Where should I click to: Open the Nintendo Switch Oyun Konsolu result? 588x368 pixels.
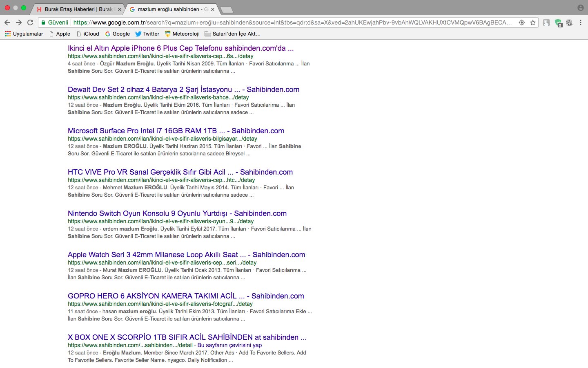(177, 213)
